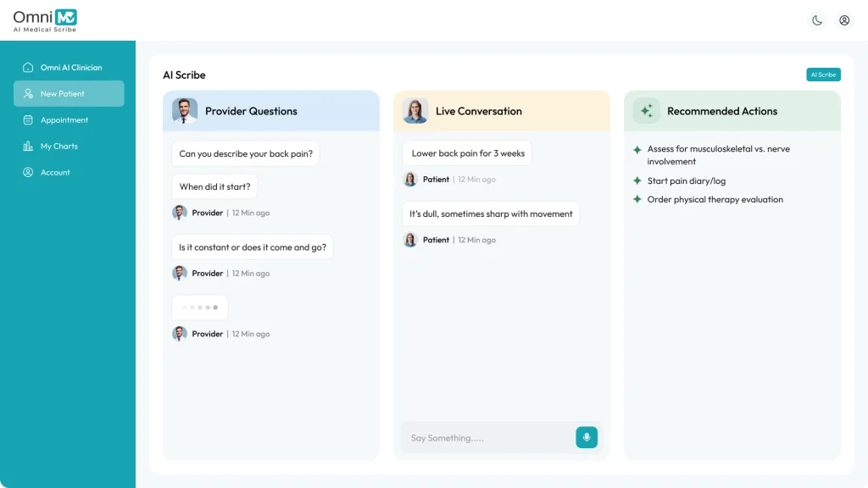Screen dimensions: 868x488
Task: Click the AI Scribe button
Action: [823, 75]
